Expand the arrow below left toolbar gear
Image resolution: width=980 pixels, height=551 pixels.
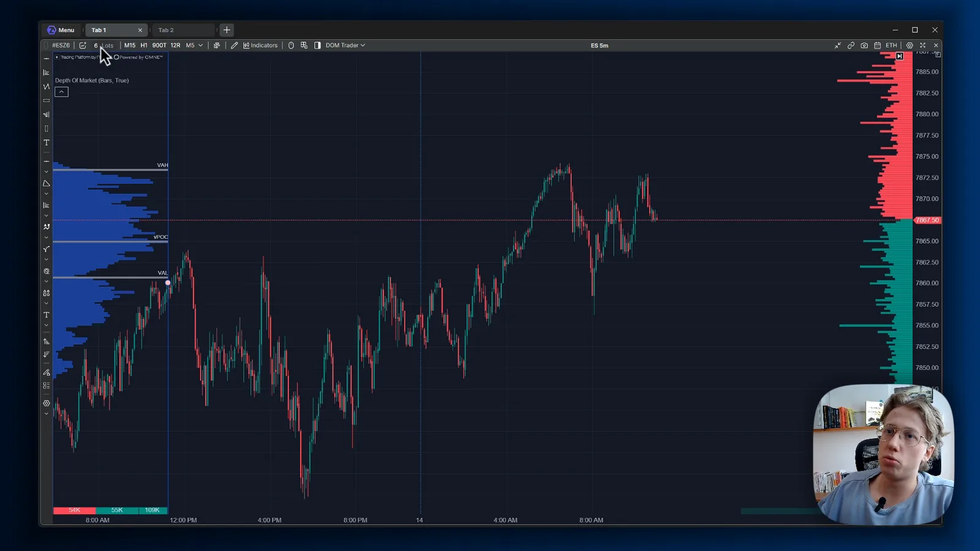pyautogui.click(x=46, y=414)
